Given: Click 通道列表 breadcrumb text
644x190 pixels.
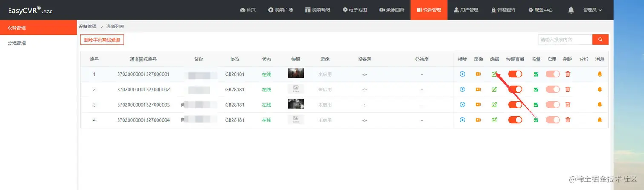Looking at the screenshot, I should 115,26.
